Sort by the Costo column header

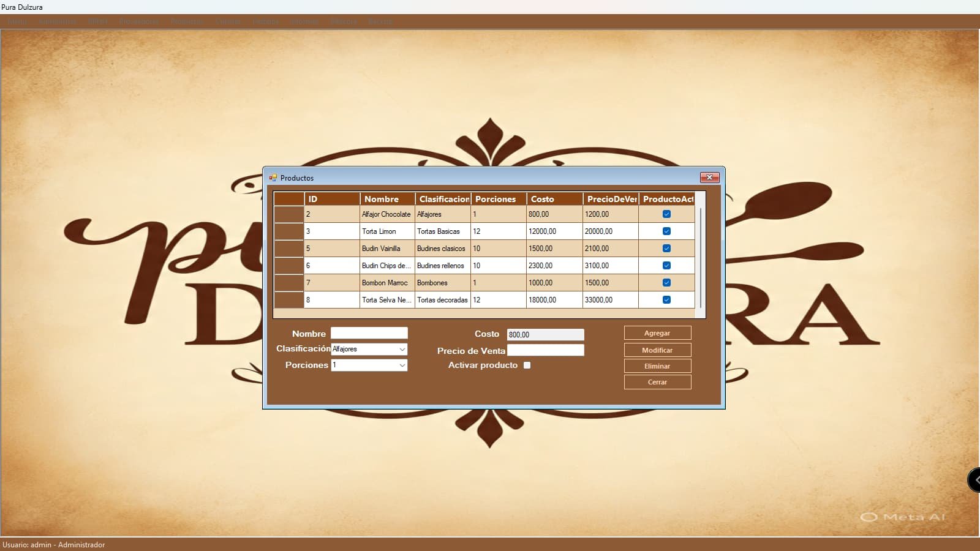click(554, 199)
